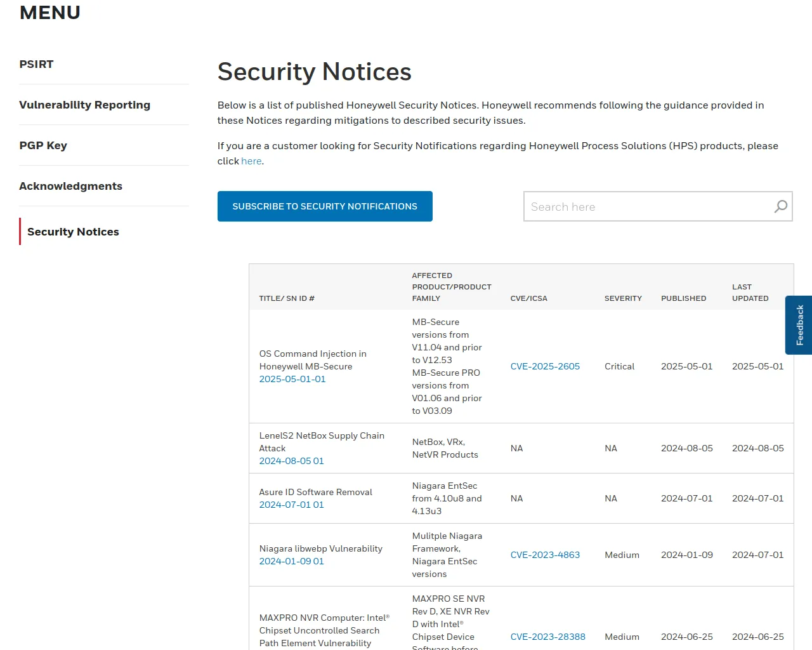Image resolution: width=812 pixels, height=650 pixels.
Task: Select published date 2024-01-09
Action: click(686, 555)
